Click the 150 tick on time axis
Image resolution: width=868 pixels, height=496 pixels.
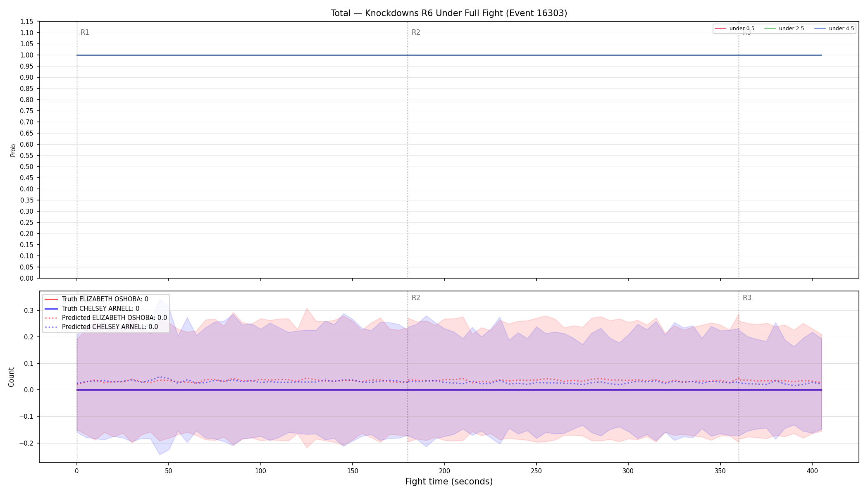pyautogui.click(x=353, y=471)
